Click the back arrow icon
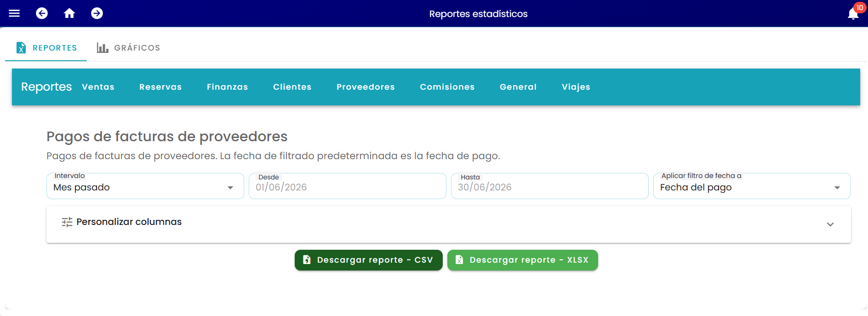 coord(42,13)
